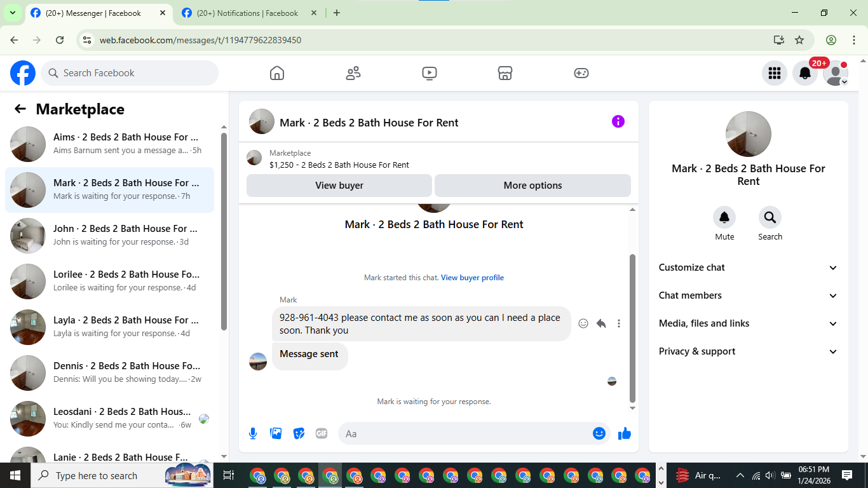
Task: Open a new browser tab
Action: [x=337, y=13]
